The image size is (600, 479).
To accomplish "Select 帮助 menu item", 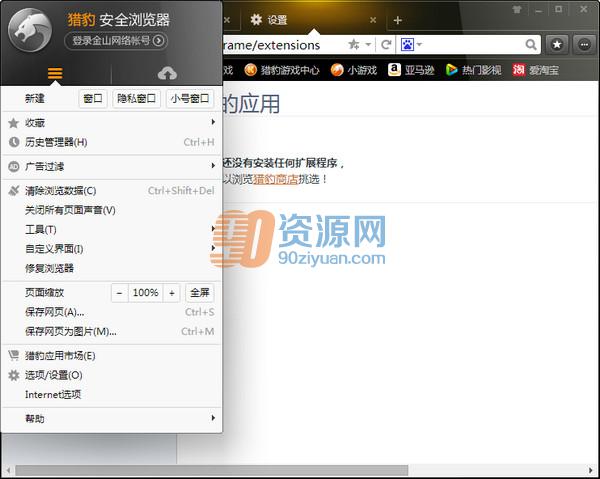I will [x=111, y=419].
